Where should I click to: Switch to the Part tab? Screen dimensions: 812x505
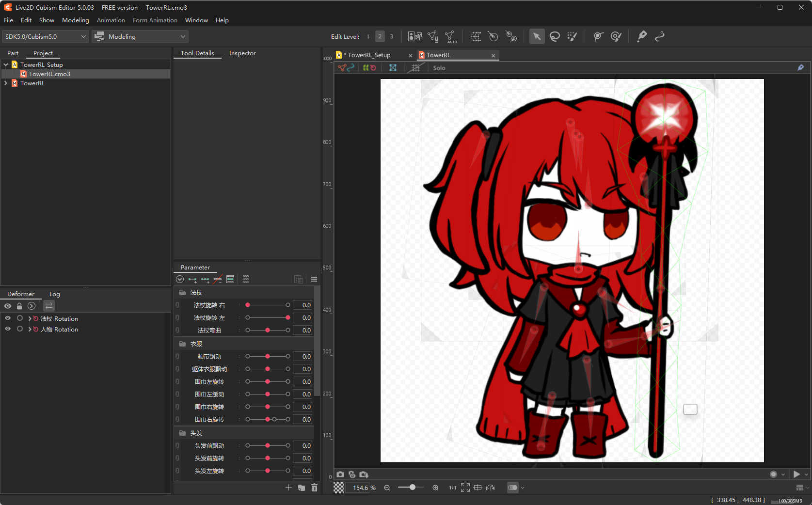pos(13,53)
